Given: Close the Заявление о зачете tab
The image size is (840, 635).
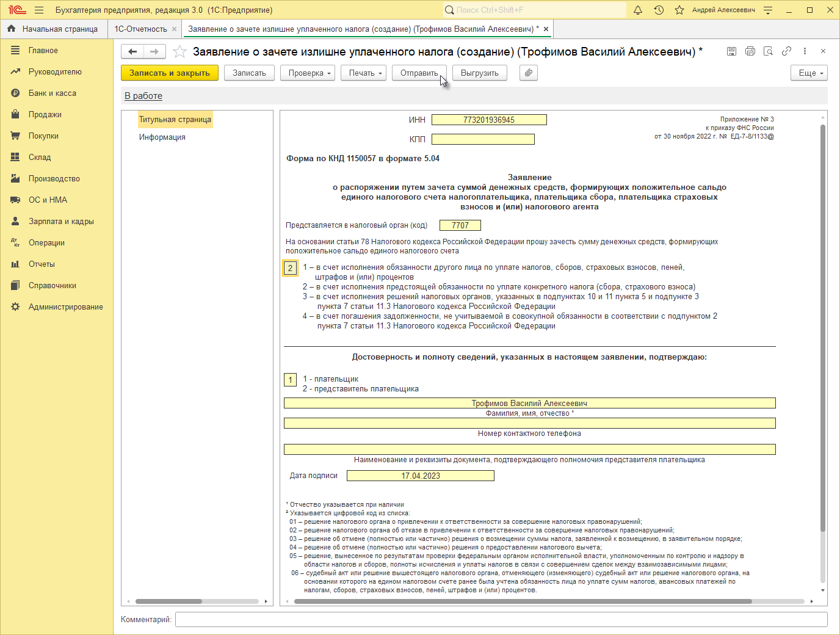Looking at the screenshot, I should [x=546, y=29].
